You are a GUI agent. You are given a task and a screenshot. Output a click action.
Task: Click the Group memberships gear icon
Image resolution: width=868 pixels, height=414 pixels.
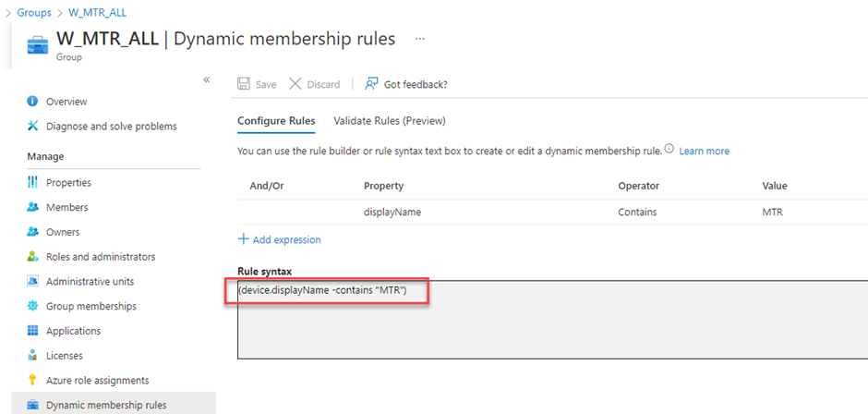pos(32,306)
